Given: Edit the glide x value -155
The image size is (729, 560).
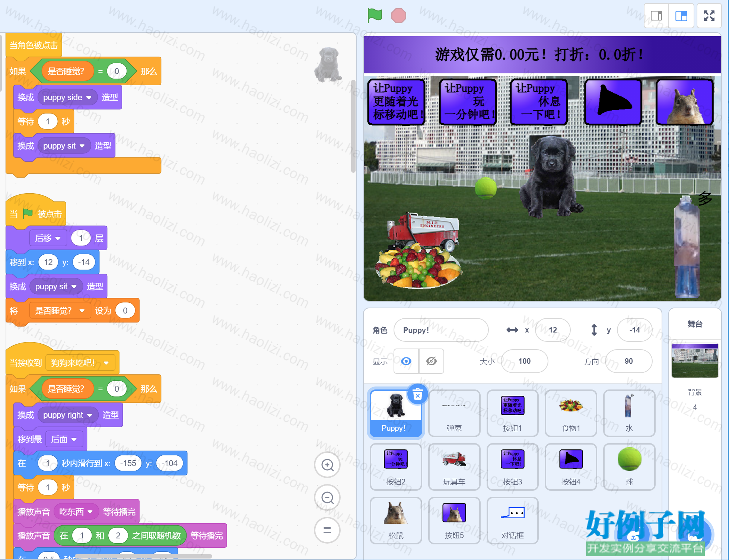Looking at the screenshot, I should point(128,464).
